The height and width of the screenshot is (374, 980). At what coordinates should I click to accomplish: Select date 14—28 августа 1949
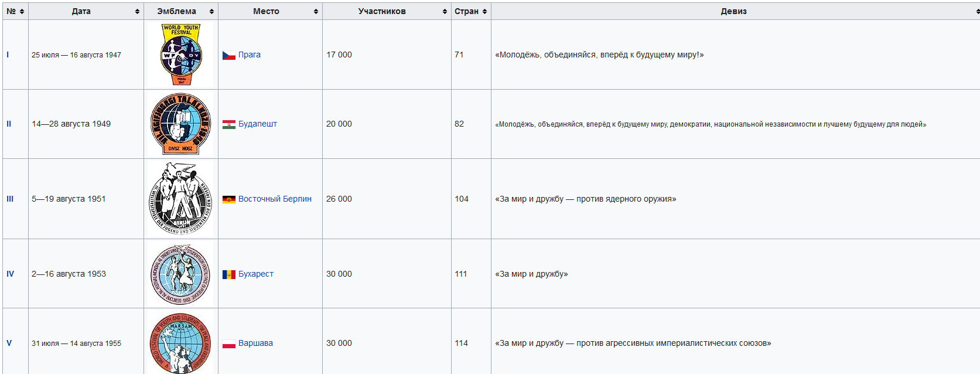click(71, 124)
